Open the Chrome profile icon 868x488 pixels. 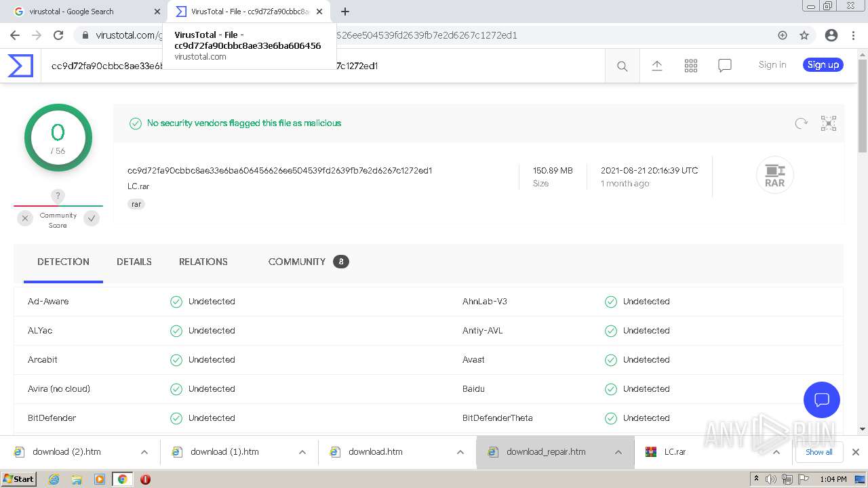pyautogui.click(x=831, y=35)
